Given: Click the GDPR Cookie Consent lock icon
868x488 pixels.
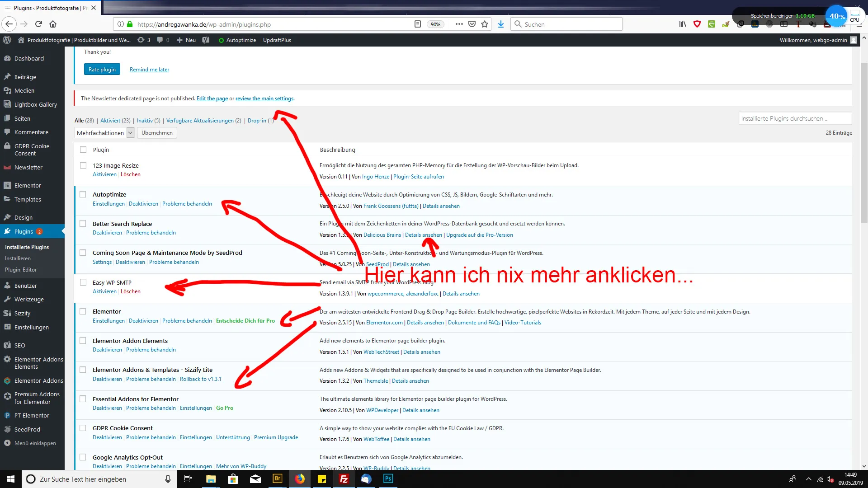Looking at the screenshot, I should pos(7,146).
